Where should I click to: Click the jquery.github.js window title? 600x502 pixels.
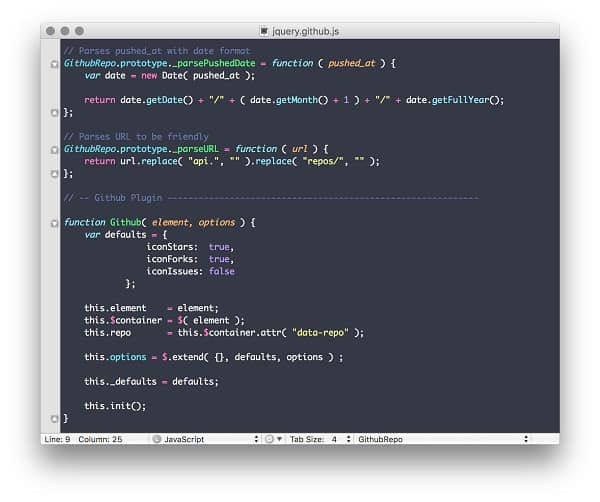pyautogui.click(x=305, y=31)
